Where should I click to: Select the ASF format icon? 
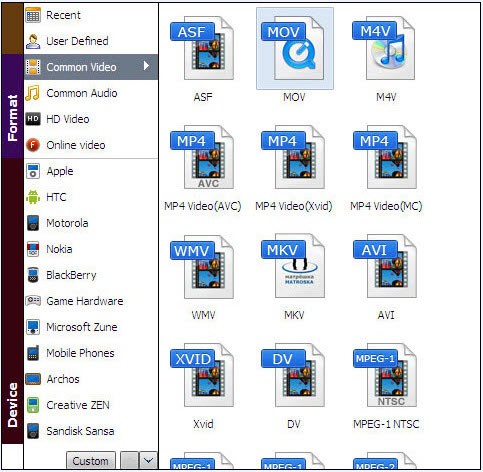coord(202,48)
